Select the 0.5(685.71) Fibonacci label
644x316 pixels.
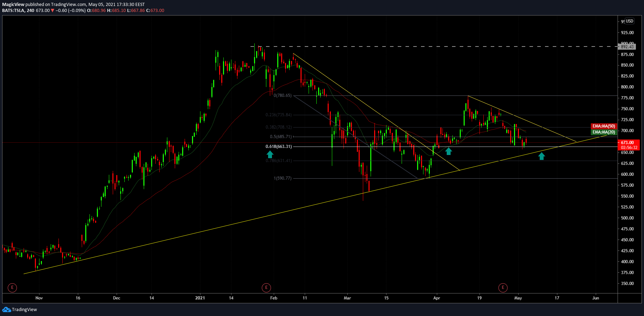tap(281, 137)
